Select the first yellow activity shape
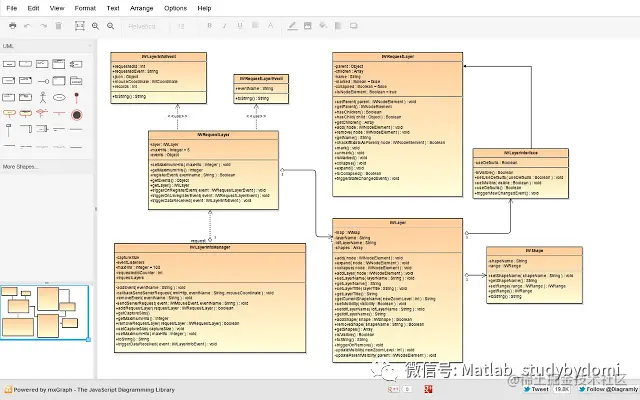 click(x=9, y=113)
